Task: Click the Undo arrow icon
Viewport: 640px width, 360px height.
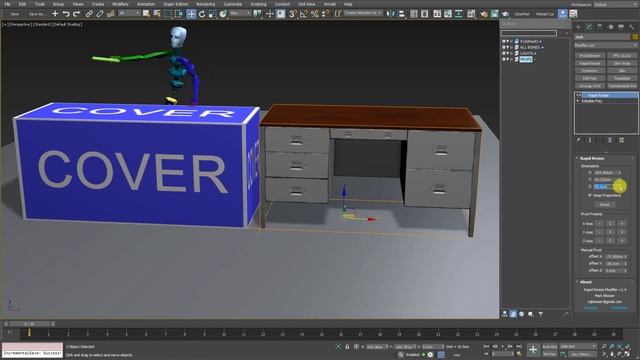Action: pos(66,14)
